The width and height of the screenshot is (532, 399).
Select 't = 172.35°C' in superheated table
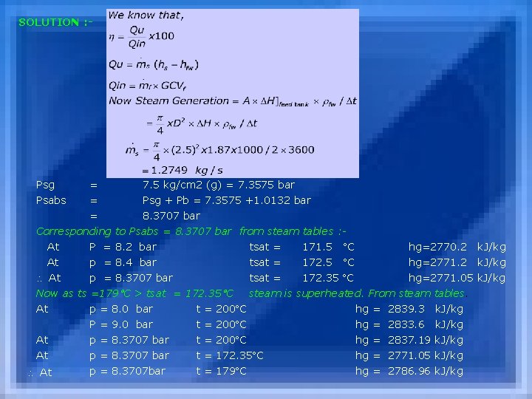(230, 355)
